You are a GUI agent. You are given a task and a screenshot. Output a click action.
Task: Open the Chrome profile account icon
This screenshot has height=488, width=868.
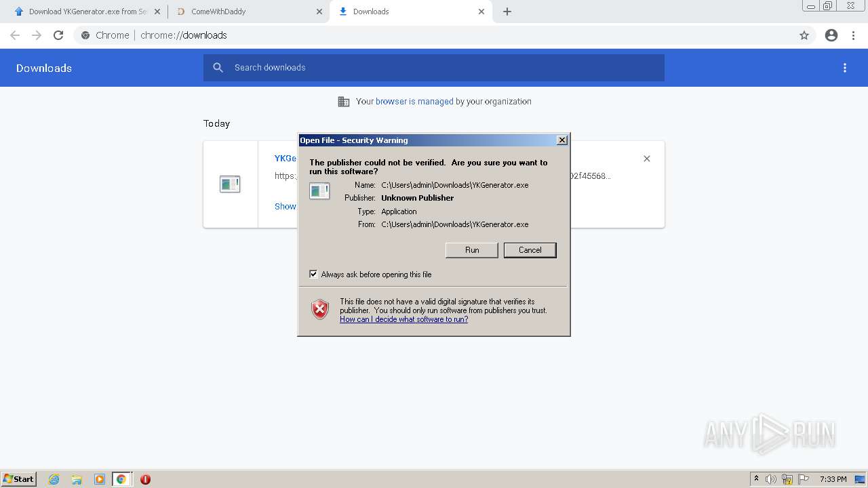[x=831, y=35]
